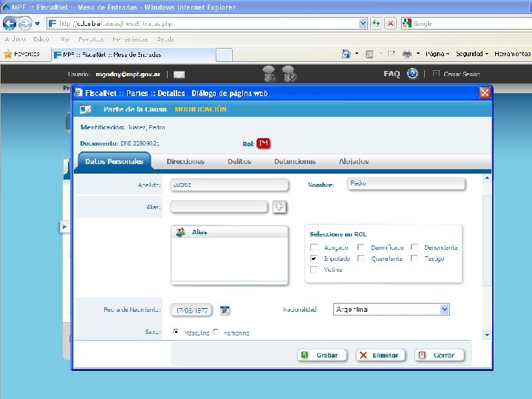Click the Nombre input field

(x=406, y=183)
